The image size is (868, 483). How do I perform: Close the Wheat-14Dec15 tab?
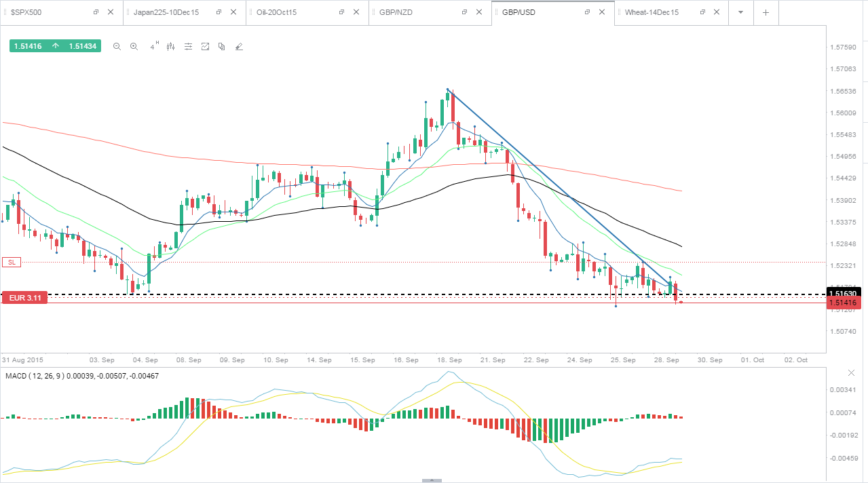tap(717, 12)
